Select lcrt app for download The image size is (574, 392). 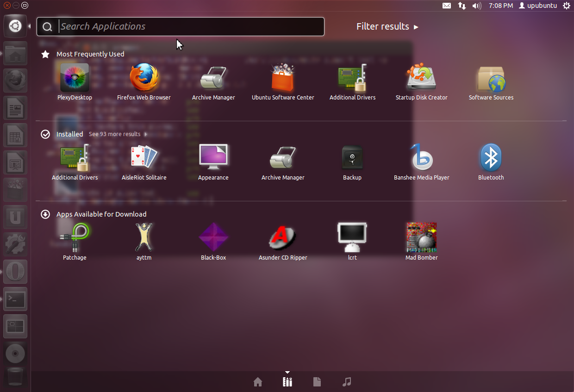coord(352,242)
